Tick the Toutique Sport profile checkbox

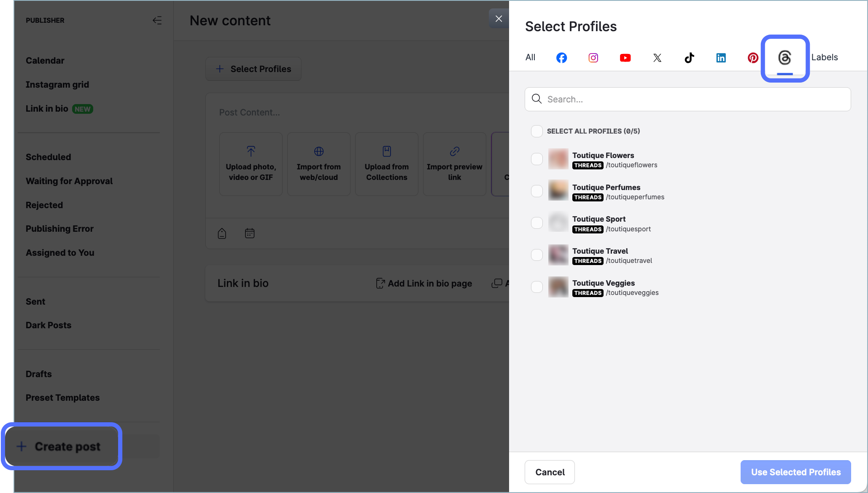tap(536, 223)
